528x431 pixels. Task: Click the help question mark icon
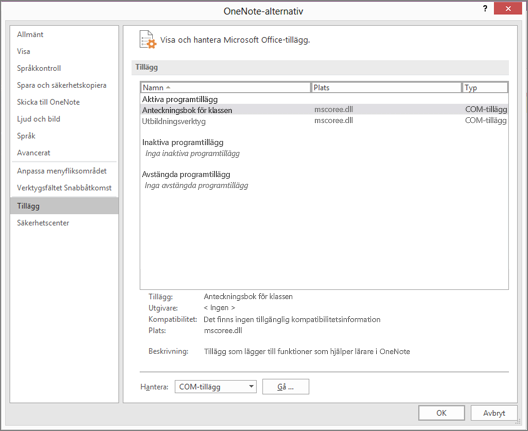485,8
